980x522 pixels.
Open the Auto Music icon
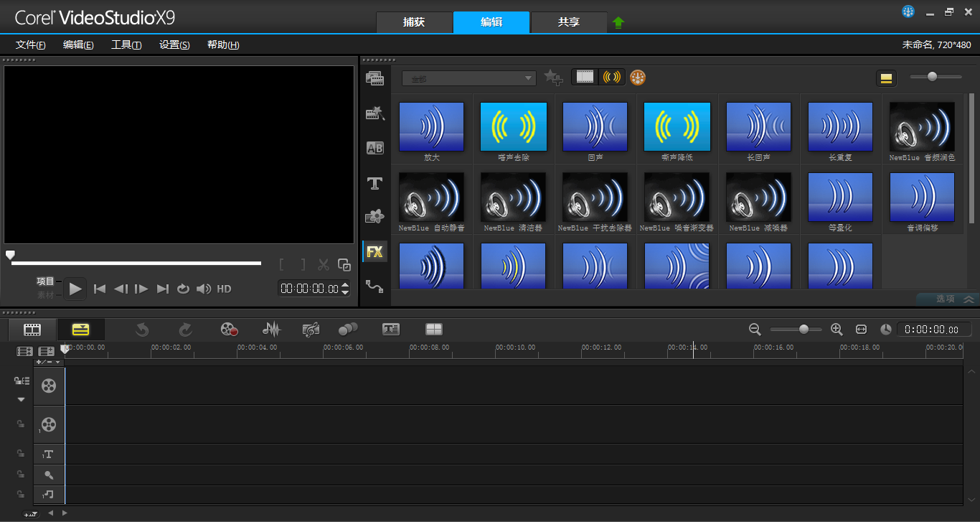[311, 330]
